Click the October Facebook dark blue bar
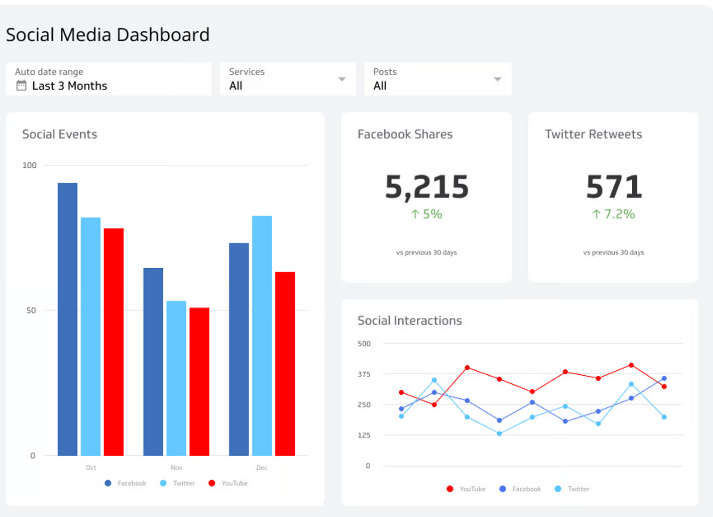713x517 pixels. pyautogui.click(x=67, y=319)
